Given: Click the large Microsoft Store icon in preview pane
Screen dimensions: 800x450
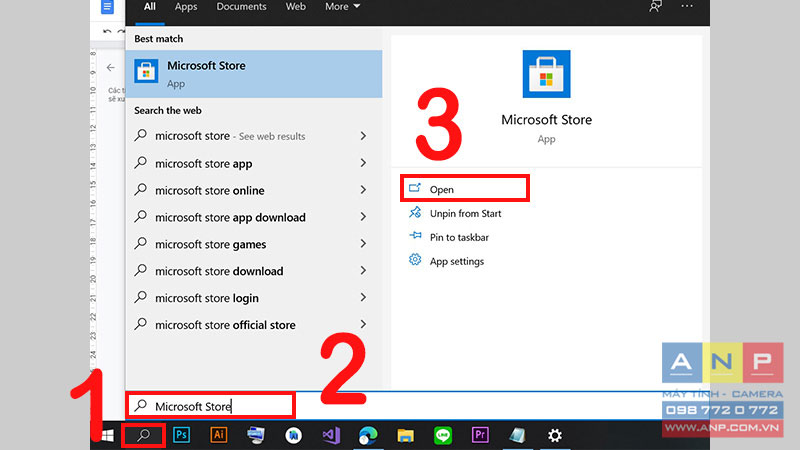Looking at the screenshot, I should click(x=546, y=74).
